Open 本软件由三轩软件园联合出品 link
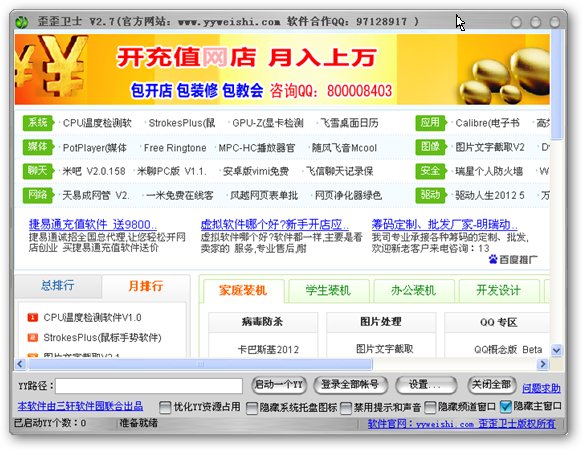Screen dimensions: 583x450 click(80, 406)
